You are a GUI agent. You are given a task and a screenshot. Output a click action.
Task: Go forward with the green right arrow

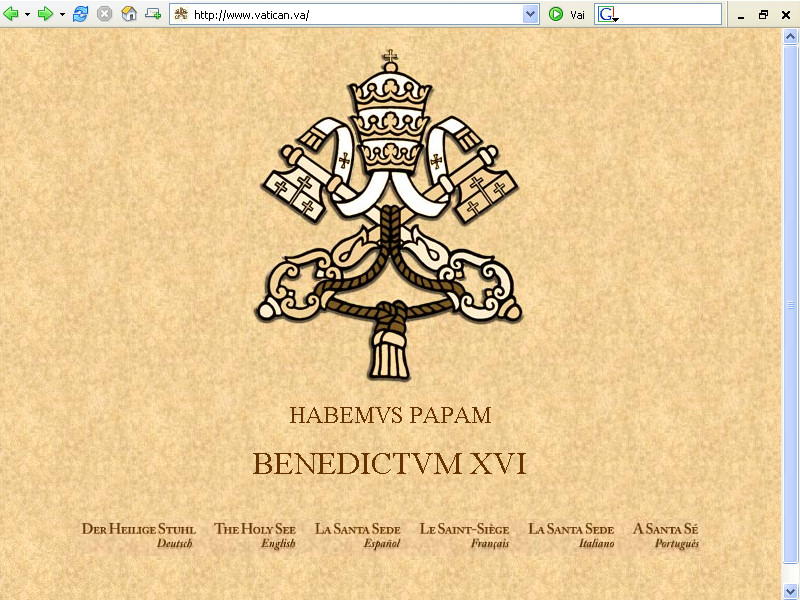pos(45,14)
